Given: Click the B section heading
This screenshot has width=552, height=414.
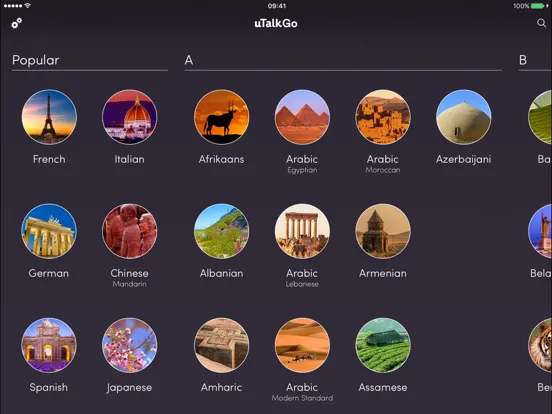Looking at the screenshot, I should point(523,60).
